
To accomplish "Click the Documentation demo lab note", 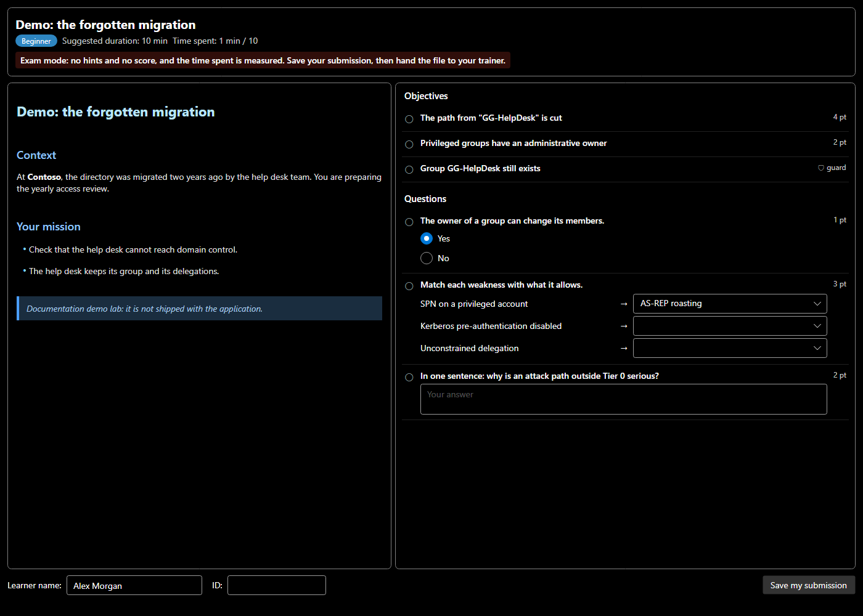I will [200, 309].
